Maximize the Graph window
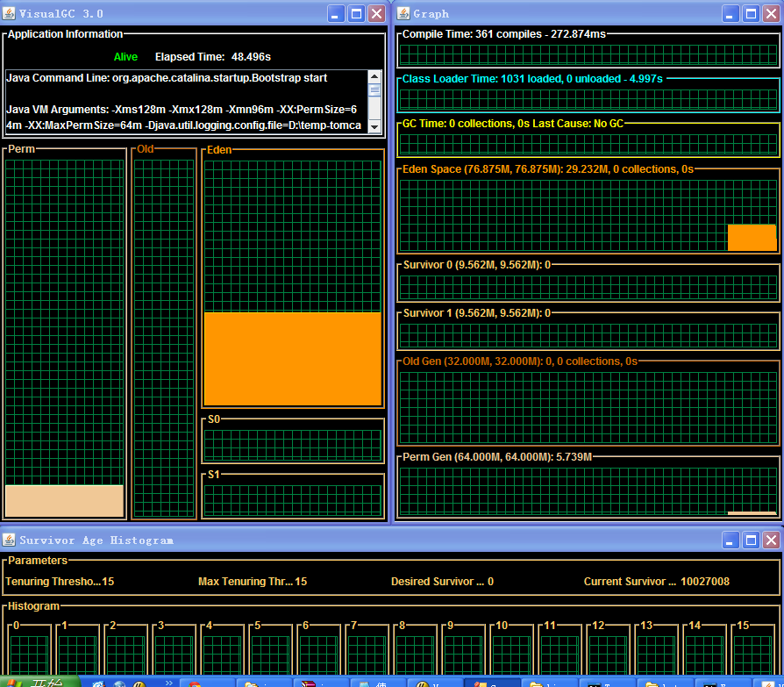784x687 pixels. click(x=752, y=13)
